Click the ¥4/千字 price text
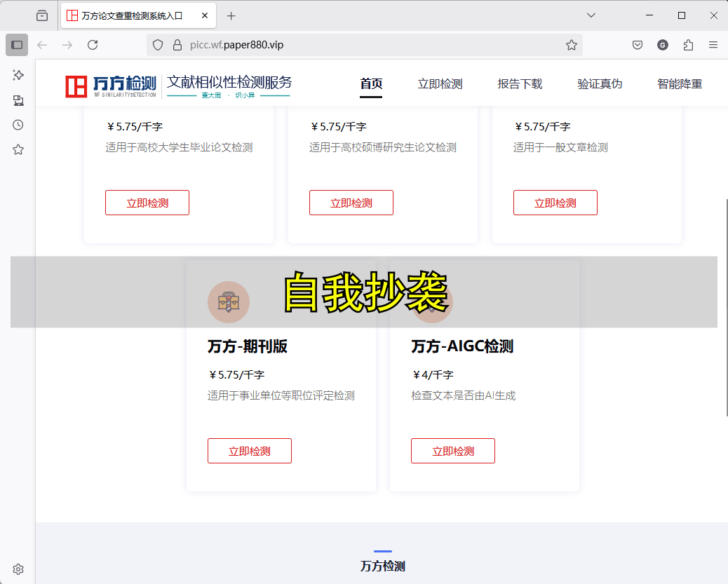The image size is (728, 584). coord(433,374)
